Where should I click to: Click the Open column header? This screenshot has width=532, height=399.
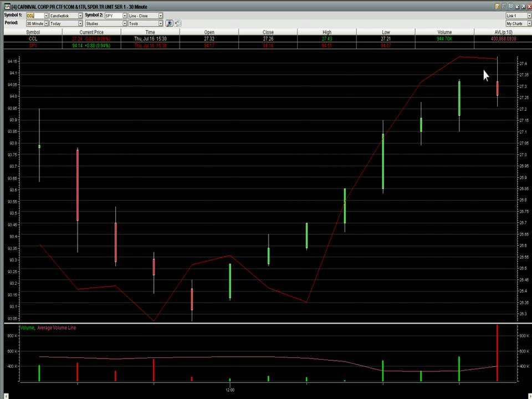[x=209, y=32]
